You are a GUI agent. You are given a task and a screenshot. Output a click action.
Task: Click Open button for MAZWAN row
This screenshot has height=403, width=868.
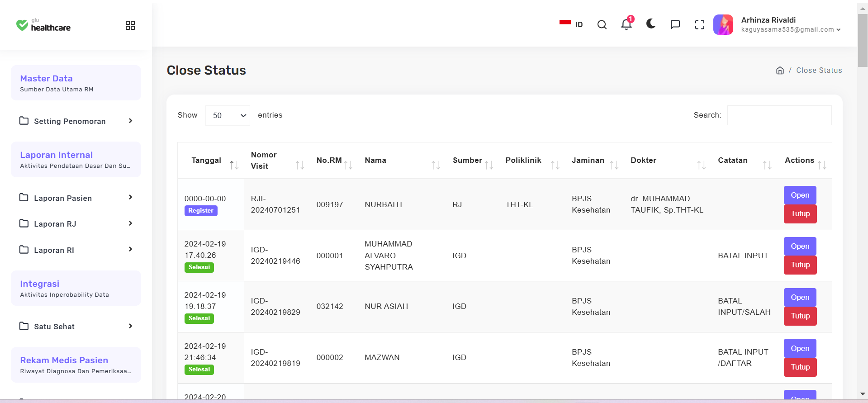800,349
